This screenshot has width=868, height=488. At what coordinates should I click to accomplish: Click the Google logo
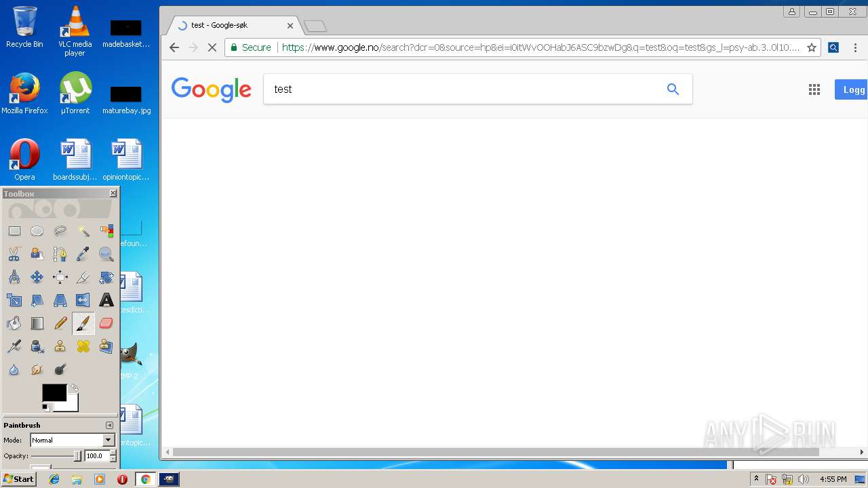coord(212,89)
